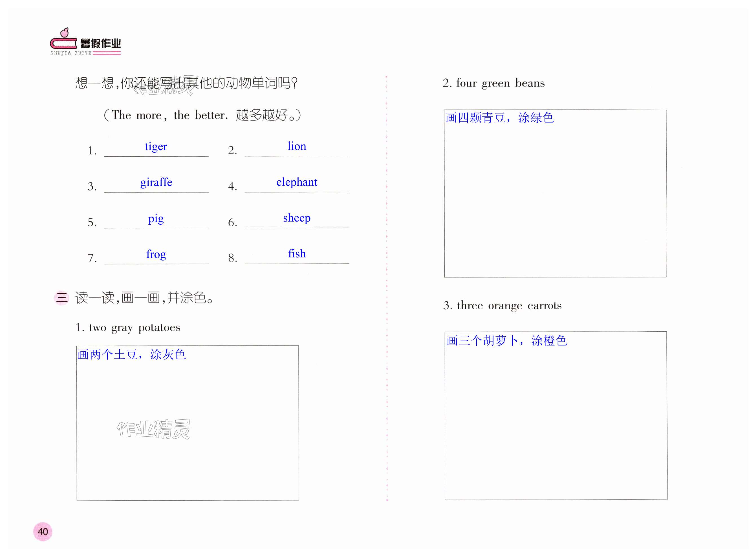Screen dimensions: 756x556
Task: Click the answer word sheep
Action: click(x=297, y=218)
